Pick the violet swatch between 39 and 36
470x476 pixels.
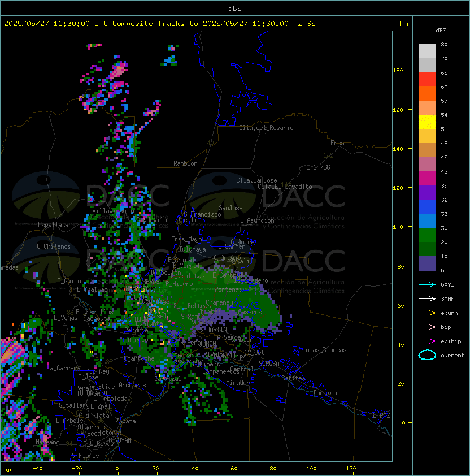[427, 193]
